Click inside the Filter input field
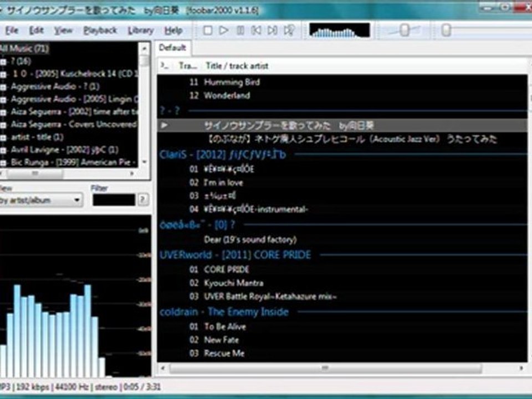This screenshot has width=532, height=399. [x=114, y=200]
